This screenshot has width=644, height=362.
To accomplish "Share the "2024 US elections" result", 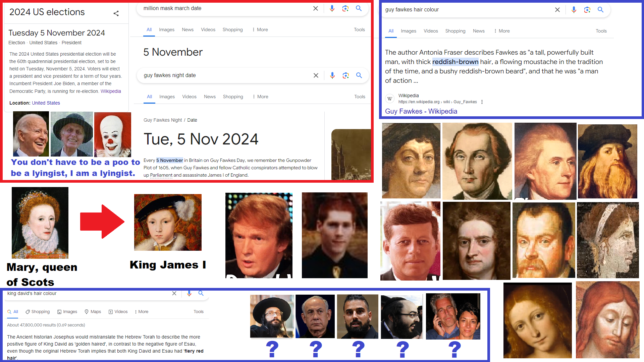I will pos(116,13).
